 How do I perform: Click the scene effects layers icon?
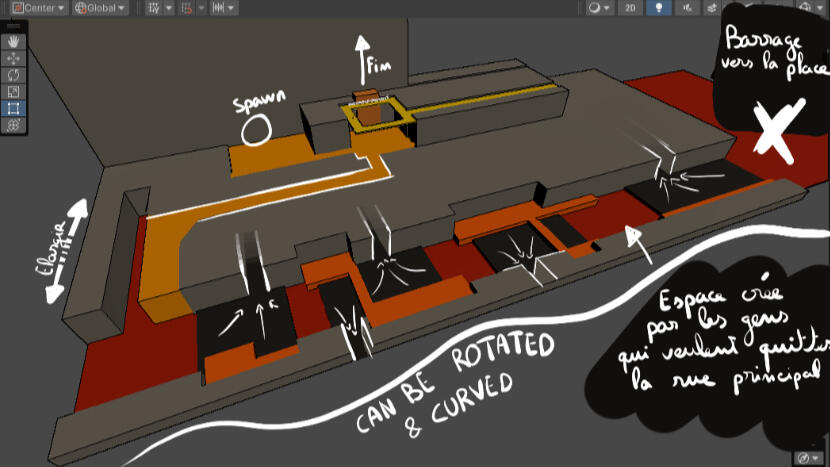coord(712,8)
